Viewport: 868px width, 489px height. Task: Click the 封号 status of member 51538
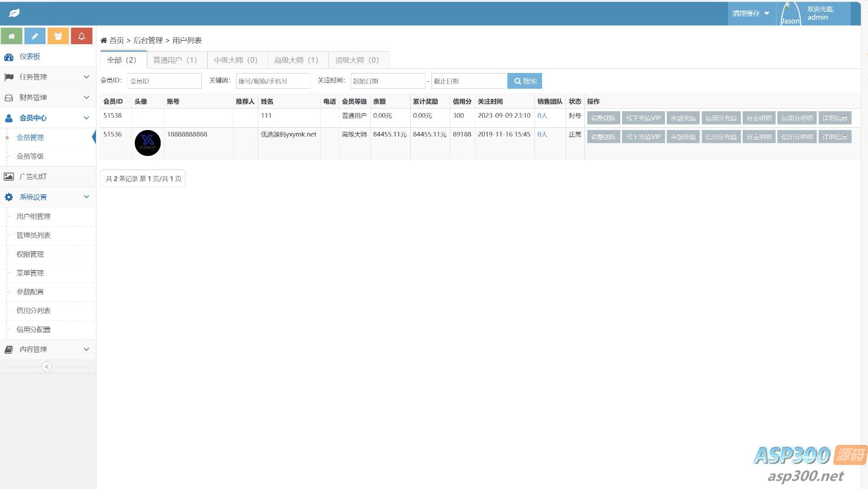(x=575, y=116)
